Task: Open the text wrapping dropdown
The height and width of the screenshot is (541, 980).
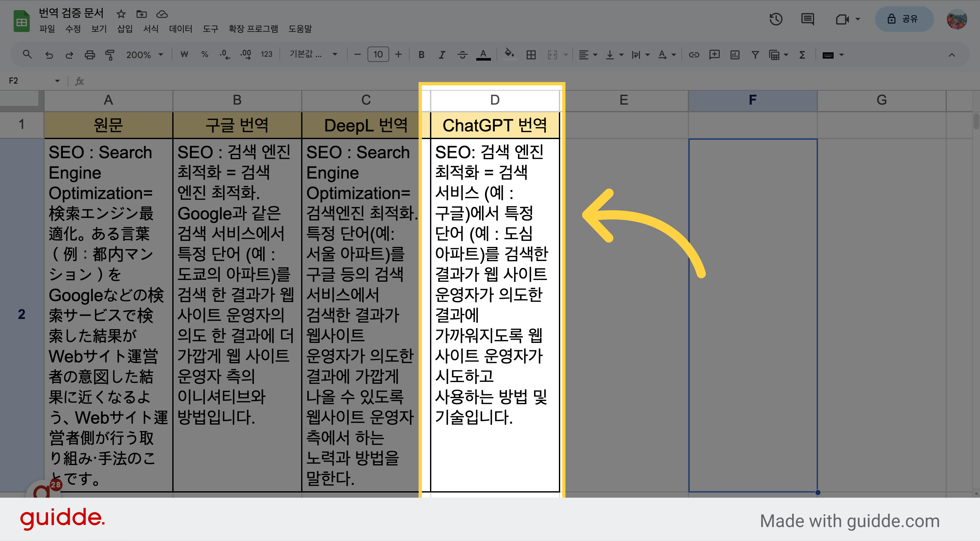Action: click(x=641, y=55)
